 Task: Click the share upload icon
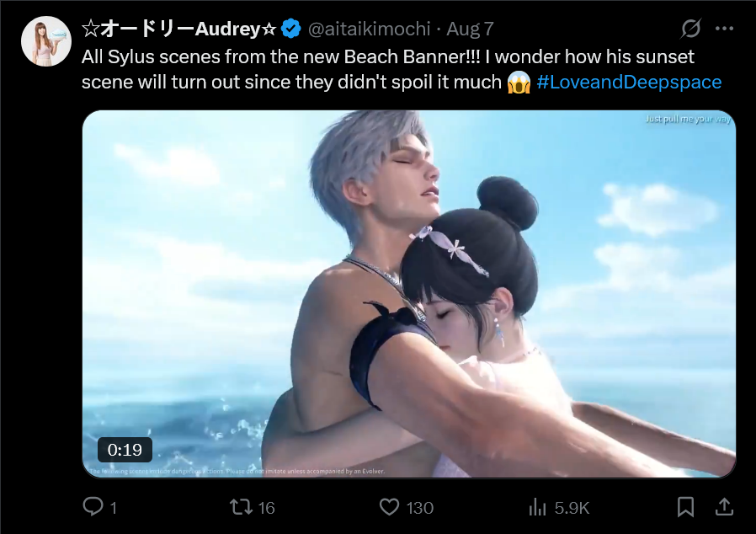point(724,507)
